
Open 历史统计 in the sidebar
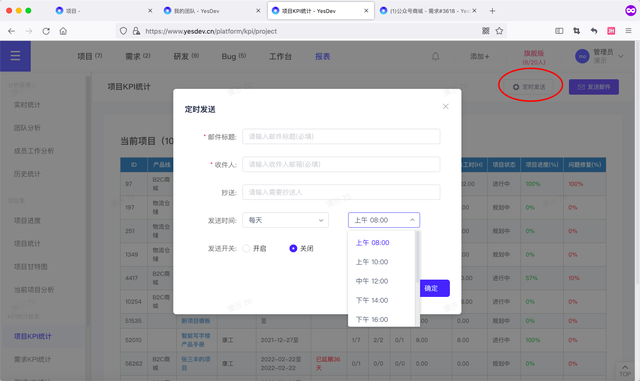pos(27,174)
